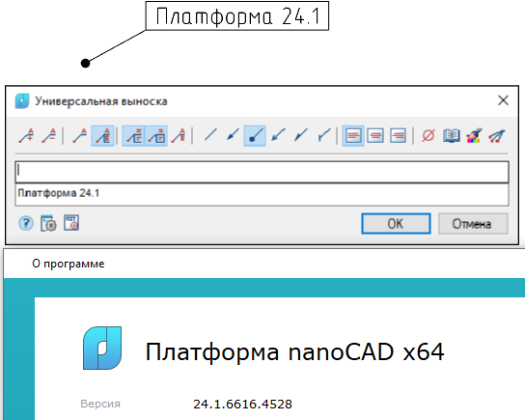Select the plain line leader end style
This screenshot has width=525, height=420.
[x=210, y=135]
